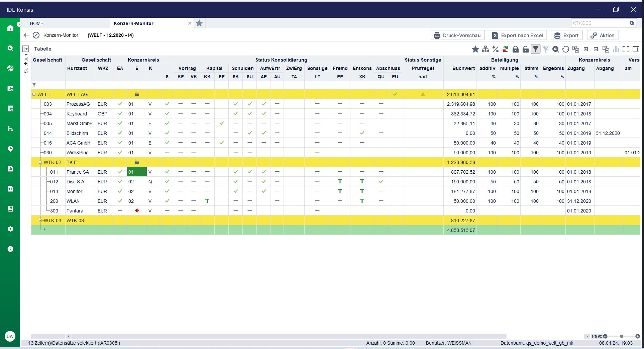The image size is (644, 349).
Task: Collapse the WELT tree node
Action: 34,94
